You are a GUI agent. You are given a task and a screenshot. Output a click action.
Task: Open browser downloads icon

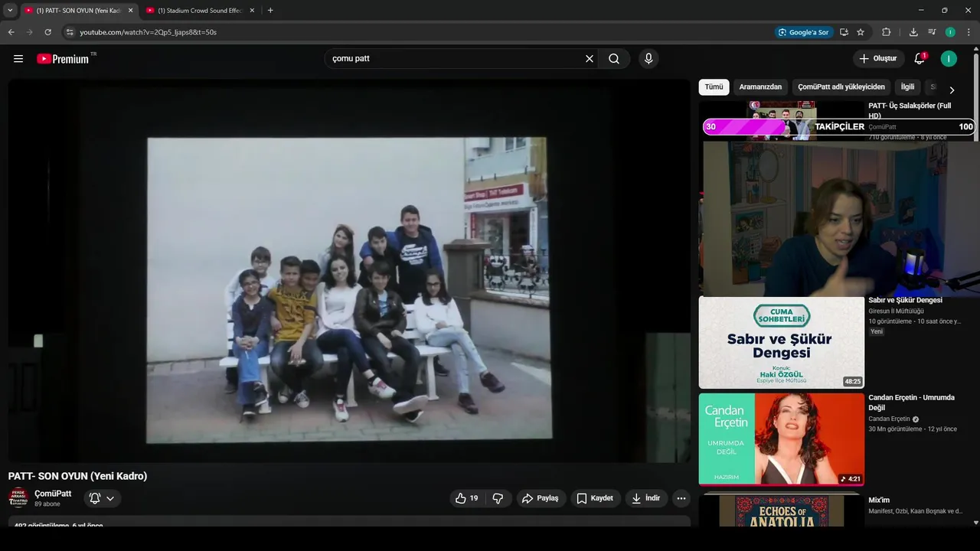tap(913, 32)
